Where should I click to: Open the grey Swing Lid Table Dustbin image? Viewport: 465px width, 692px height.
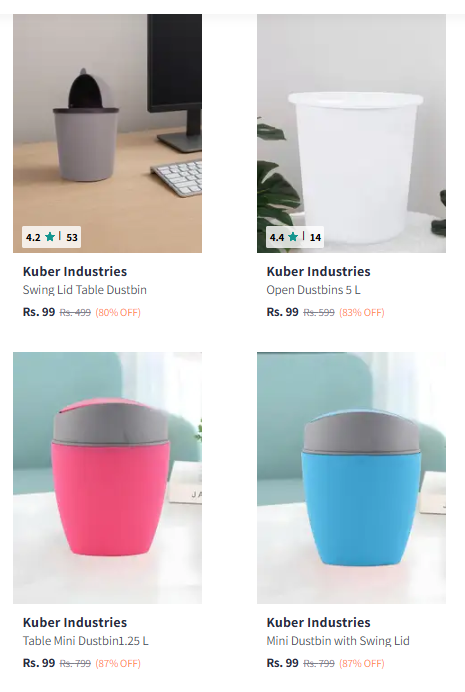point(107,133)
